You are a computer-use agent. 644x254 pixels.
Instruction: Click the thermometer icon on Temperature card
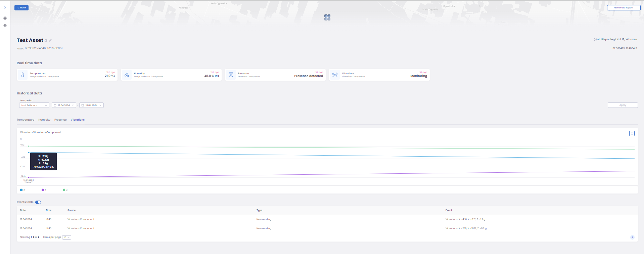click(22, 75)
